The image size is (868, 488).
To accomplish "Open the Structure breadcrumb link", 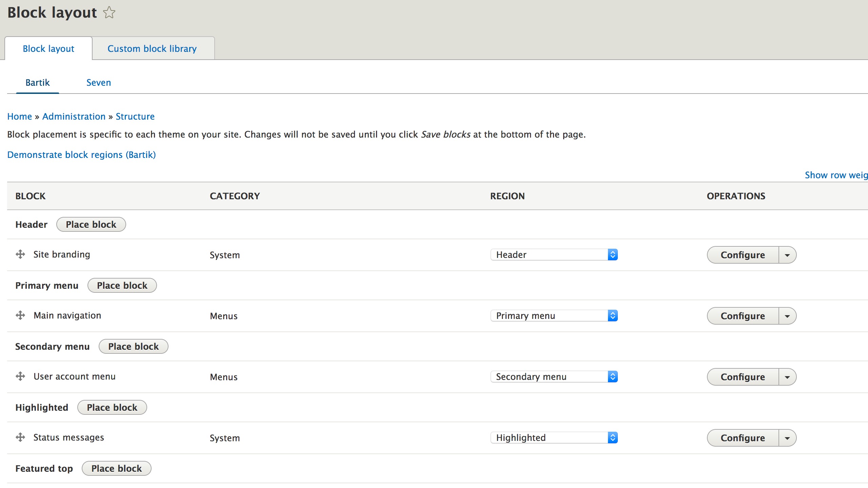I will point(135,116).
